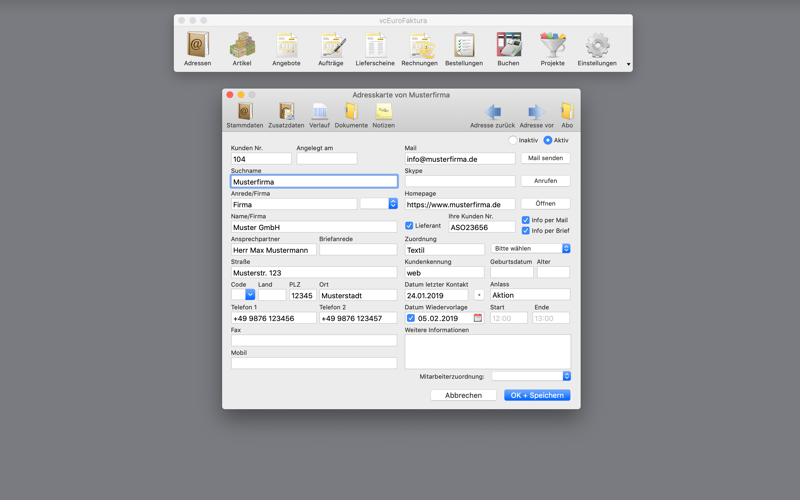This screenshot has width=800, height=500.
Task: Open the Lieferscheine module
Action: 375,49
